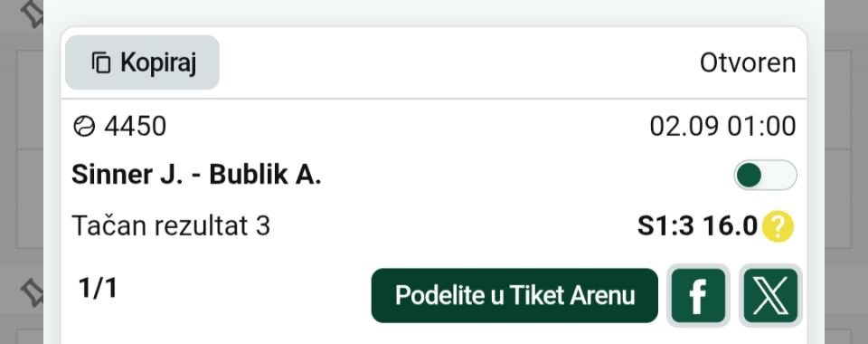
Task: Share the ticket via the X icon
Action: coord(770,296)
